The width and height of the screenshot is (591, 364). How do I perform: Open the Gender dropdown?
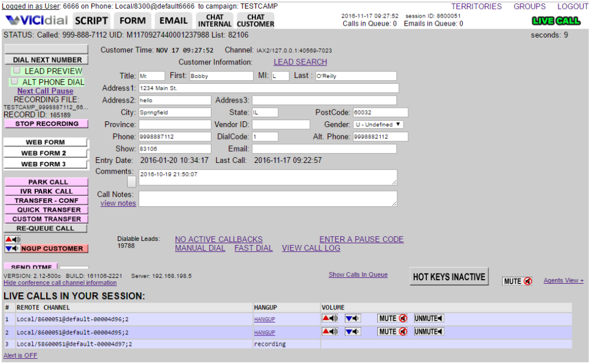pyautogui.click(x=377, y=124)
